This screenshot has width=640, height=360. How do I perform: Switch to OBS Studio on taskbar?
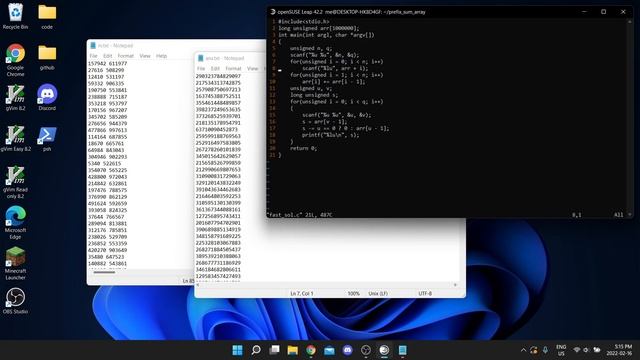pyautogui.click(x=366, y=350)
